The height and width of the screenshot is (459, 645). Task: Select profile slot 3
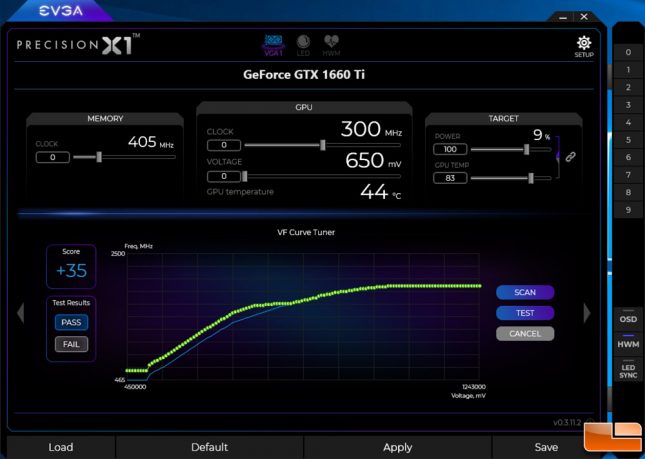pos(628,105)
